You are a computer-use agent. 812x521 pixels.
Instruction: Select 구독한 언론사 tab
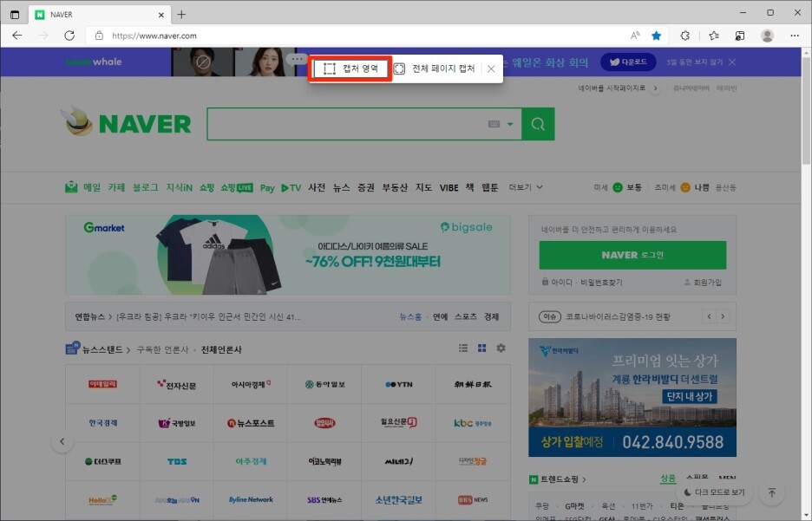point(162,350)
